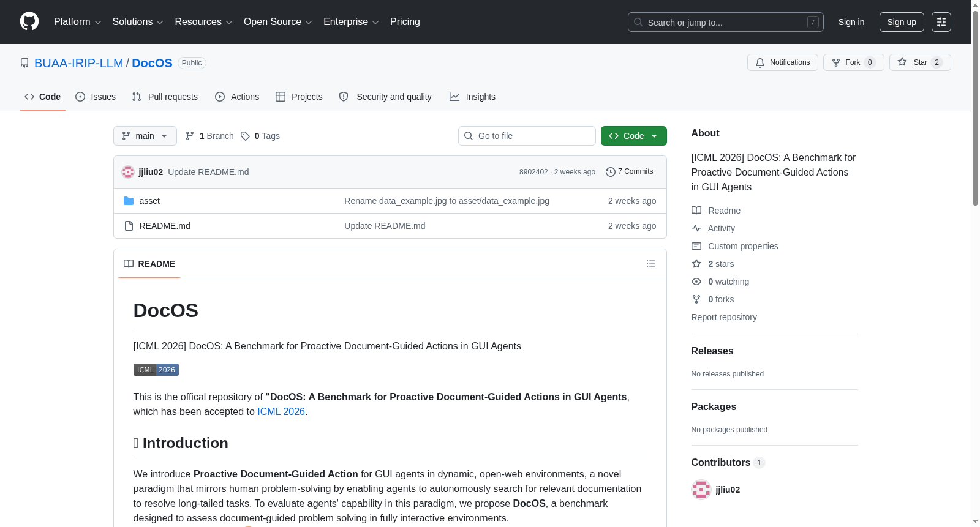
Task: Click the book icon beside Readme in About
Action: pos(696,211)
